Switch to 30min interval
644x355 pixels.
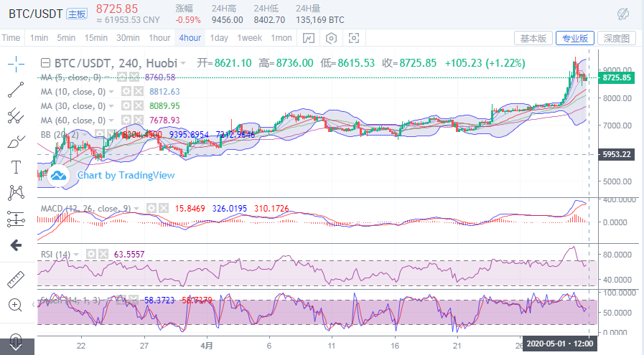point(128,38)
